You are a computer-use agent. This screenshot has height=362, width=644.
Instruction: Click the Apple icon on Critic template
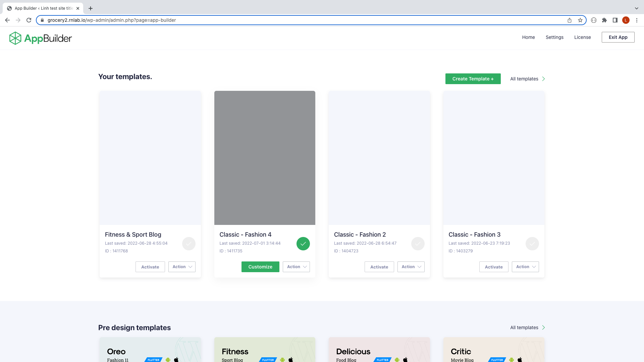point(520,360)
